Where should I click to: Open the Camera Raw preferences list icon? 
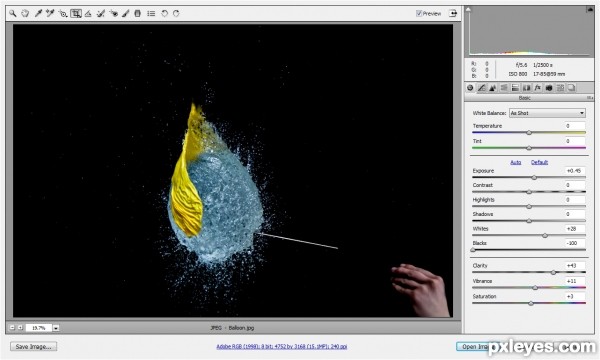(x=151, y=13)
